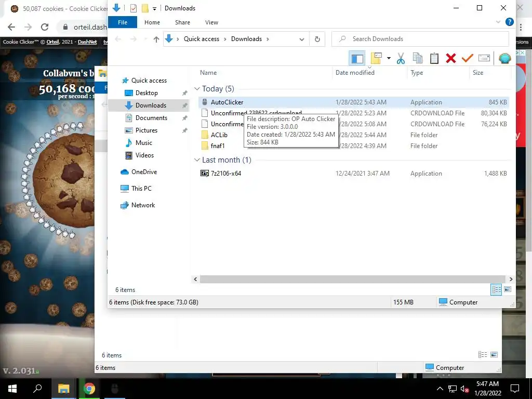Click Quick access in the address path
The width and height of the screenshot is (532, 399).
pos(201,39)
